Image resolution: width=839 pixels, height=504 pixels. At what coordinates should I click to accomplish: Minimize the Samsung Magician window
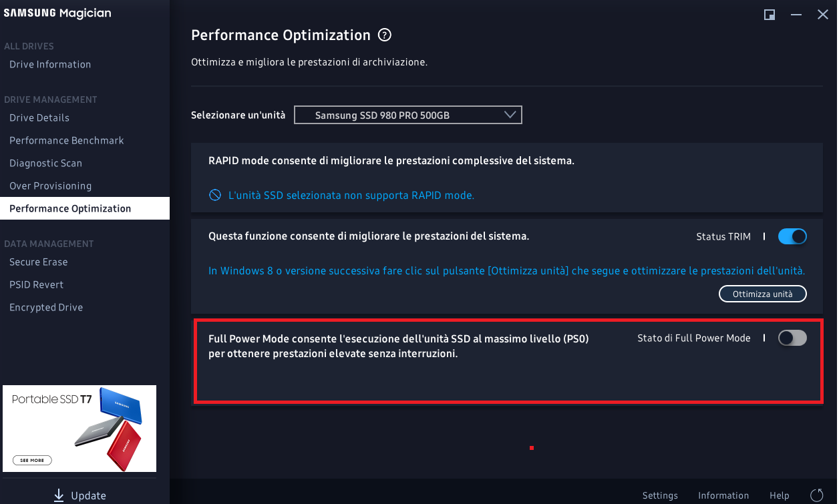click(796, 15)
